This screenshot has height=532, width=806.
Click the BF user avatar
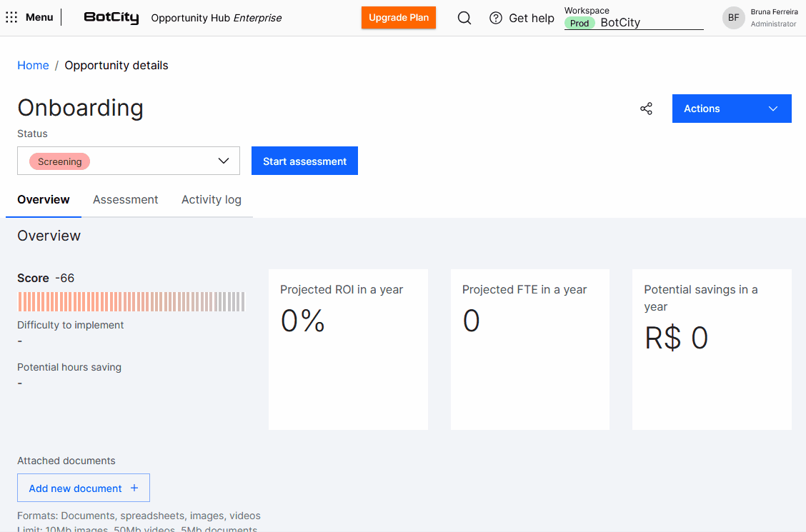(733, 18)
